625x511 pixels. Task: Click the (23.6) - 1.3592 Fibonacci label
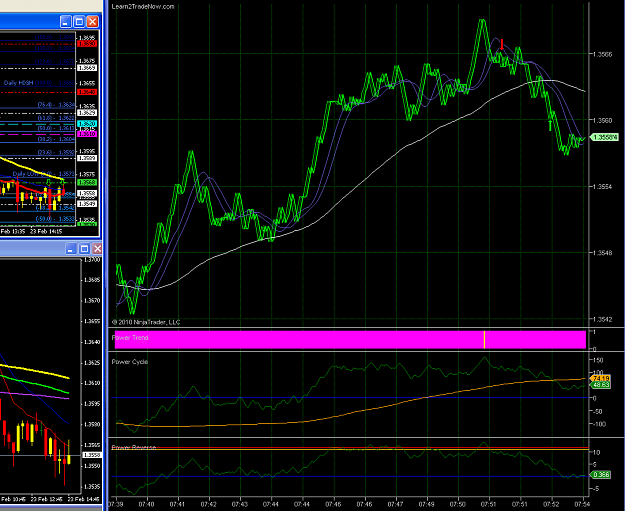point(56,152)
